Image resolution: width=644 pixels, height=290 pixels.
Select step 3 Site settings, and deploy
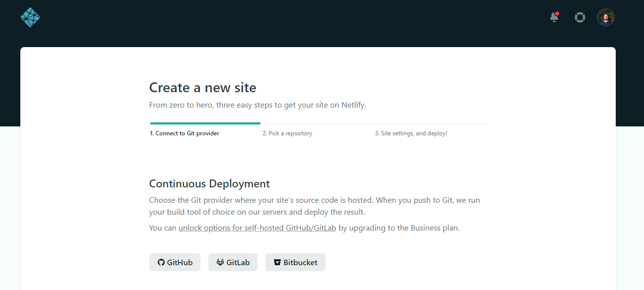[x=411, y=133]
